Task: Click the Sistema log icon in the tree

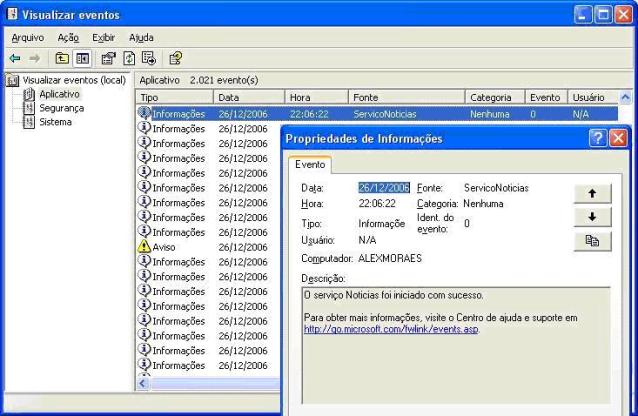Action: coord(29,122)
